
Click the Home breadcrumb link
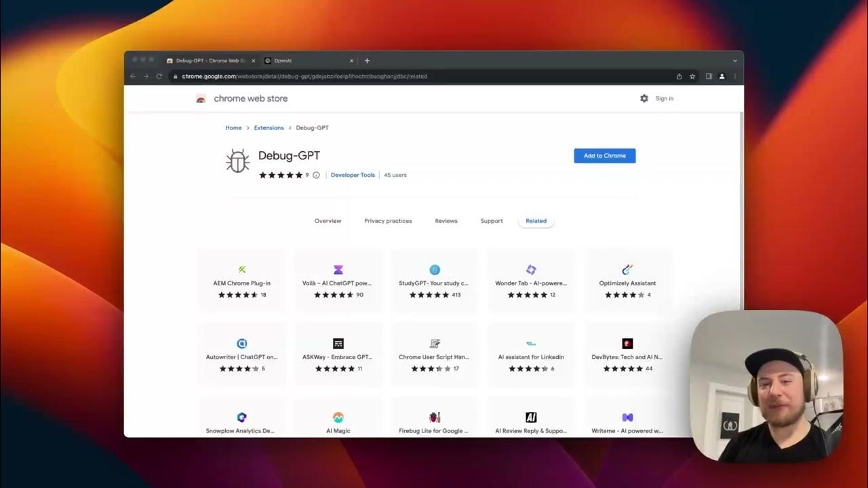[233, 127]
